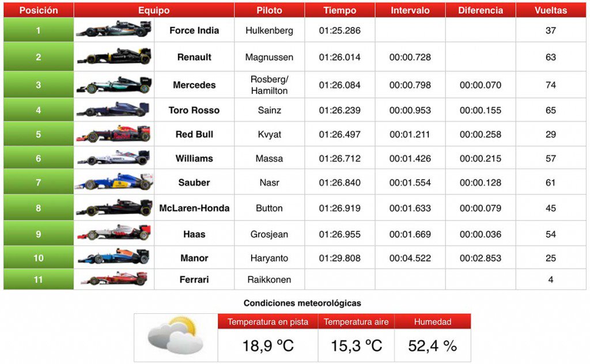Click driver name Button

point(270,208)
